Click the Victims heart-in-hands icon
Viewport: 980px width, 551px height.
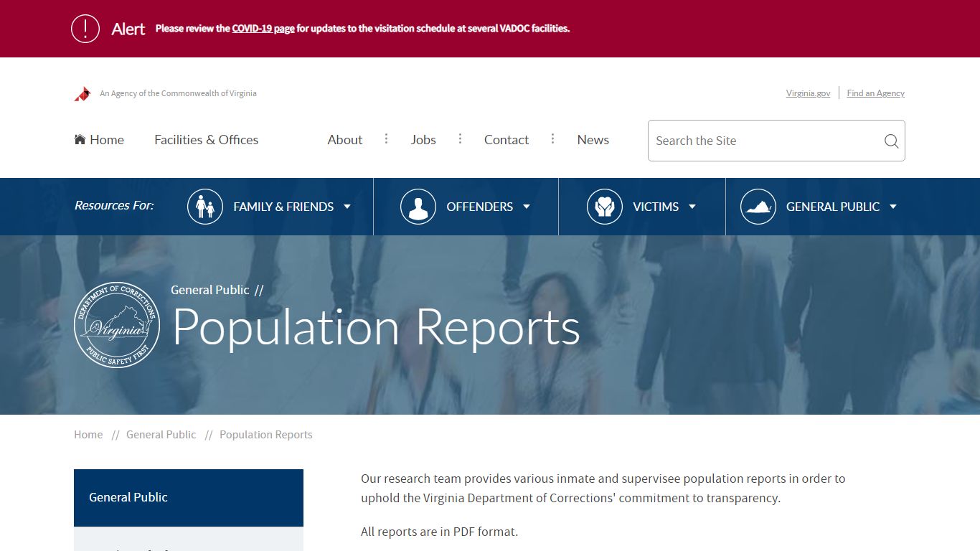point(605,207)
